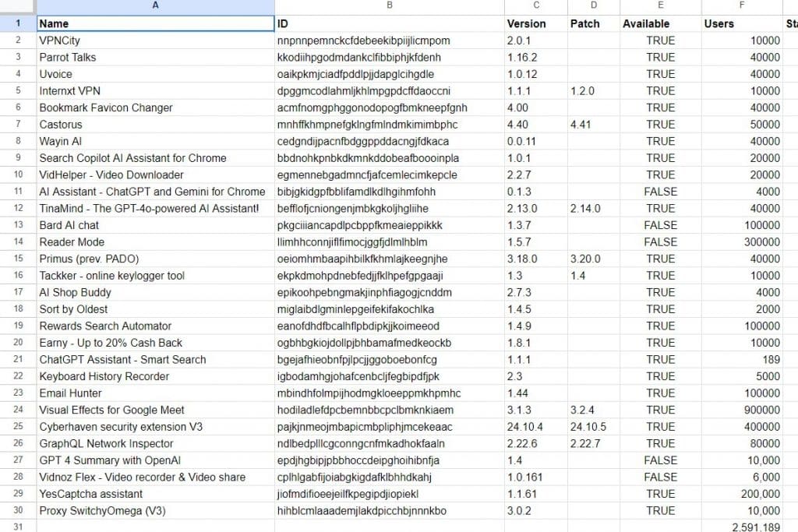The width and height of the screenshot is (798, 532).
Task: Select the 'Uvoice' cell
Action: point(155,74)
